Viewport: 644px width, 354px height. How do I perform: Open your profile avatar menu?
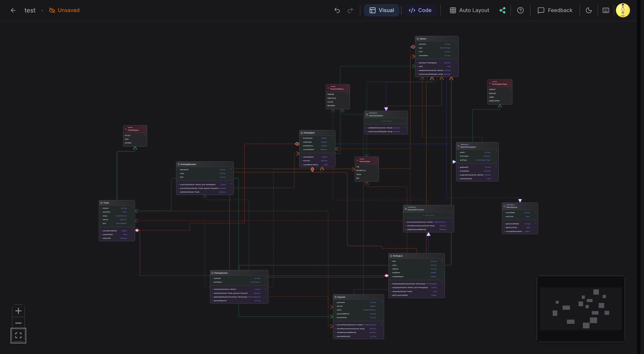coord(623,10)
